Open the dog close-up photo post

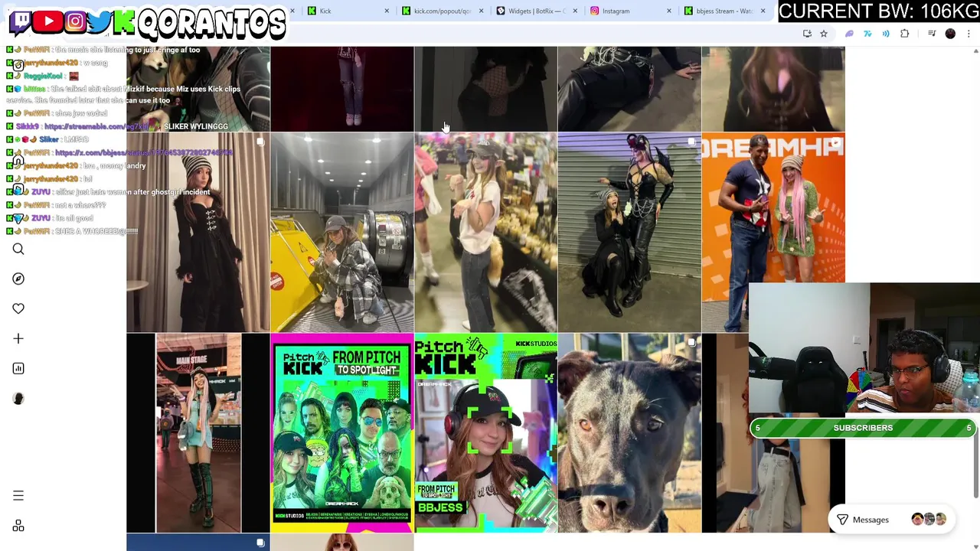pyautogui.click(x=629, y=433)
